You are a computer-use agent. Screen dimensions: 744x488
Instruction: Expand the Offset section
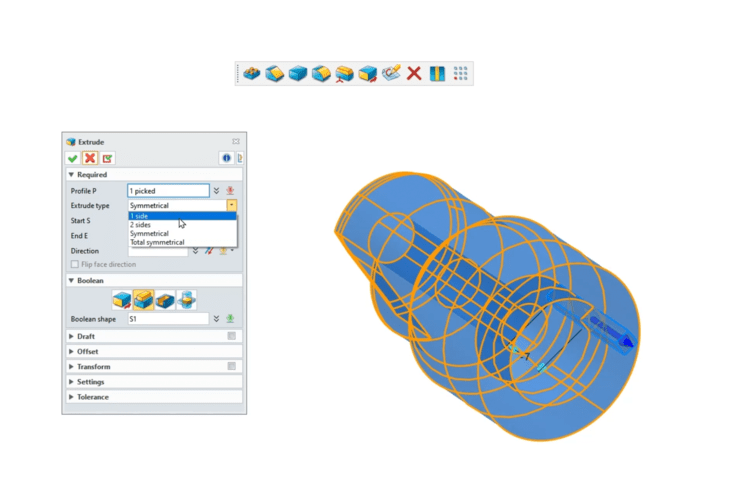pyautogui.click(x=71, y=351)
